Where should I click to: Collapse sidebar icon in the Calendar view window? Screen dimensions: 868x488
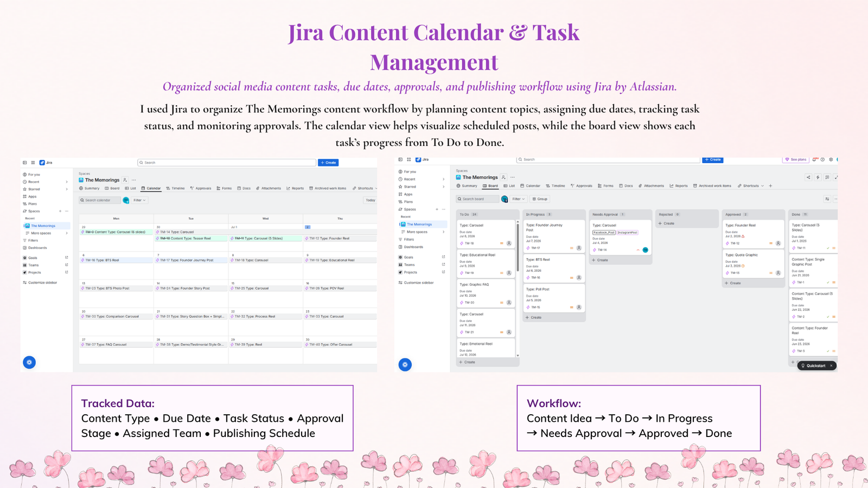click(24, 163)
